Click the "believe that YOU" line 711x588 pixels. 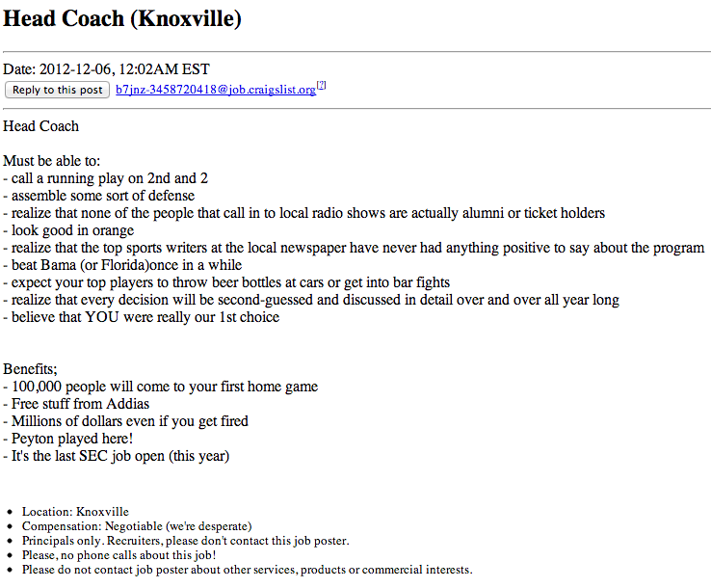point(142,317)
